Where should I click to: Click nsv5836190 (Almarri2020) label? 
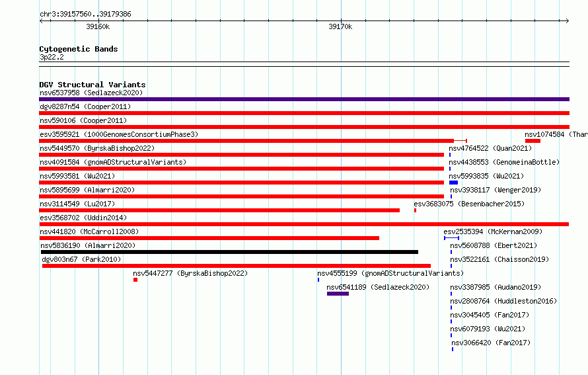pos(88,245)
